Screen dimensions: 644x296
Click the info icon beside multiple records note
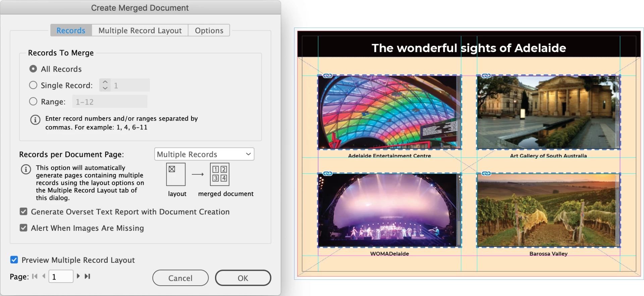click(x=26, y=169)
